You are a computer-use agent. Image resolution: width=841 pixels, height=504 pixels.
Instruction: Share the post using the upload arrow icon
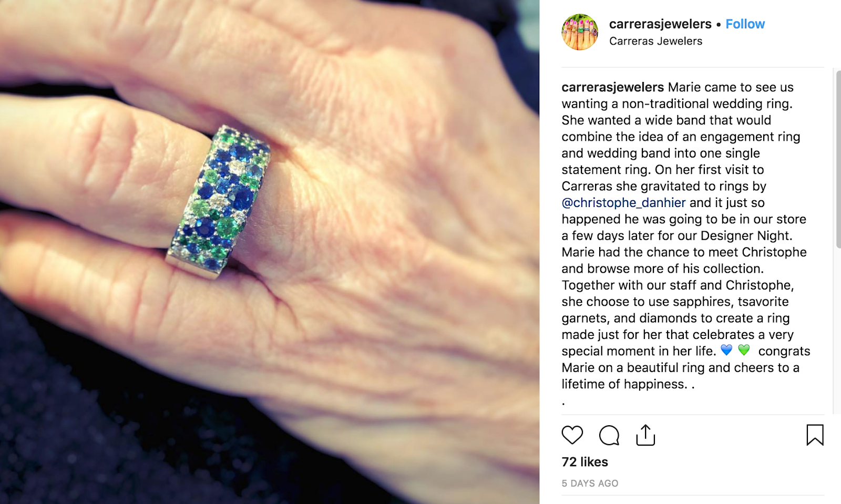point(645,435)
